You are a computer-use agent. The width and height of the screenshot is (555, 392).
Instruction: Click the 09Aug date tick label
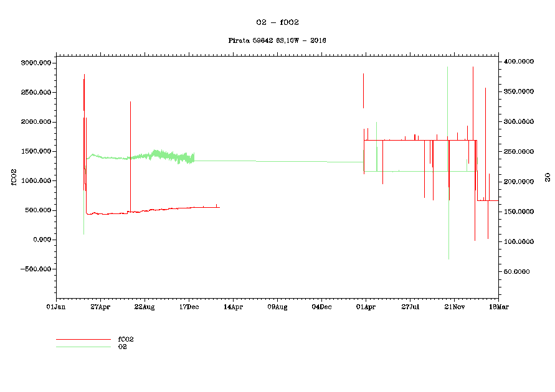277,307
